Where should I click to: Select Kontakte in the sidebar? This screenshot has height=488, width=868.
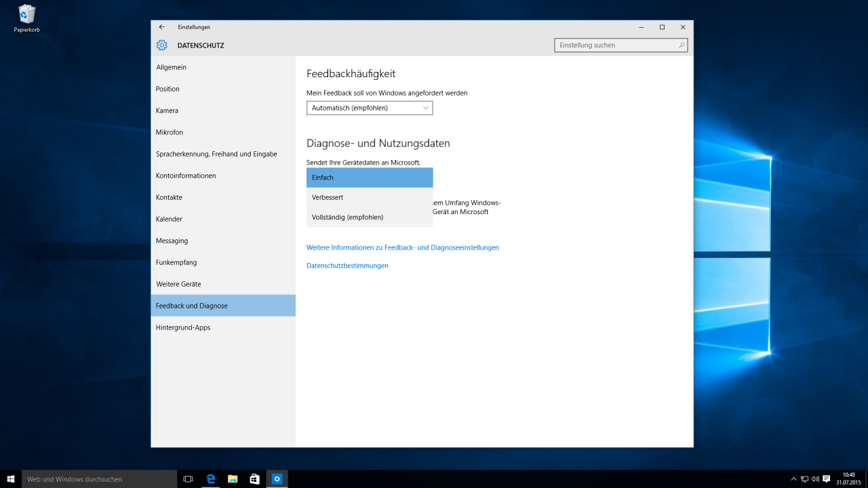point(223,197)
